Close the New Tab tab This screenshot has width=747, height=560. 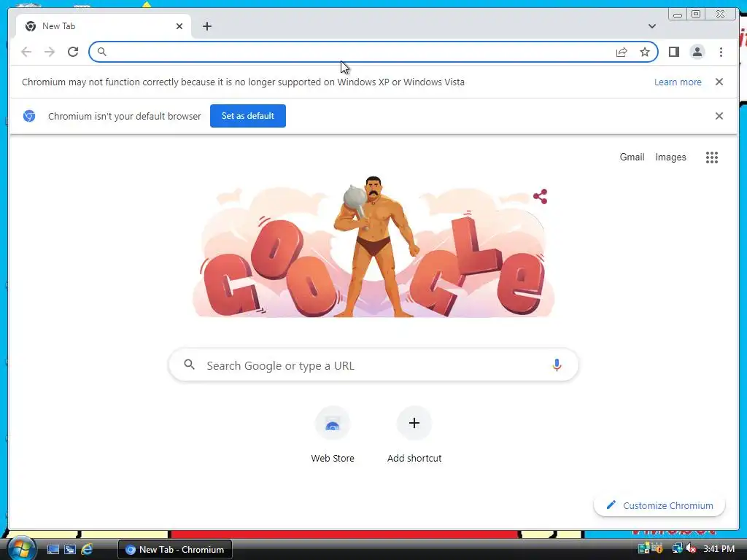click(179, 26)
